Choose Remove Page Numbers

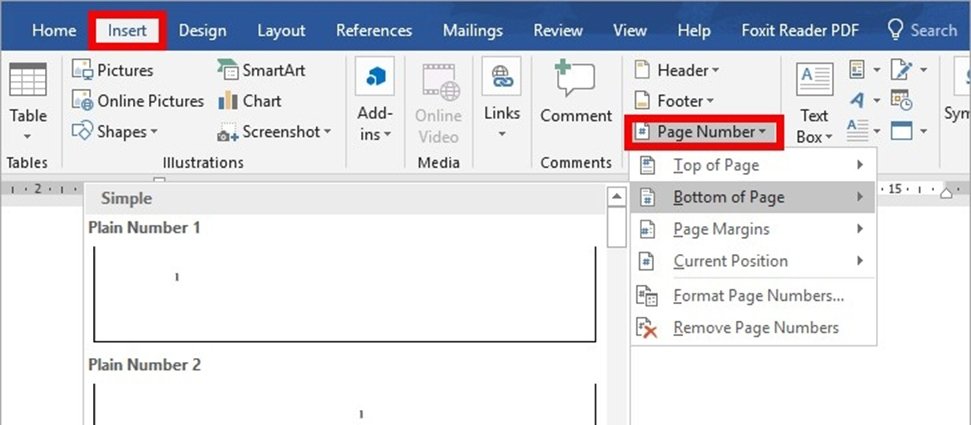tap(753, 328)
